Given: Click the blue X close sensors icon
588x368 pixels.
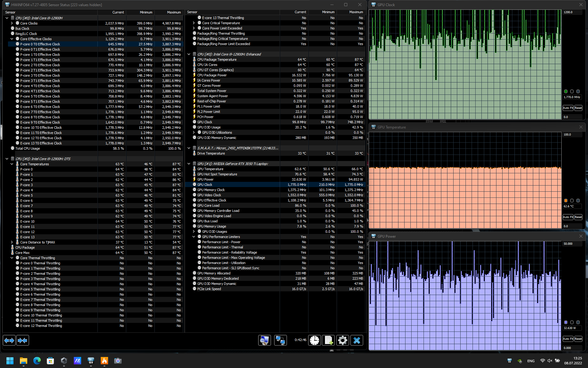Looking at the screenshot, I should (x=357, y=340).
